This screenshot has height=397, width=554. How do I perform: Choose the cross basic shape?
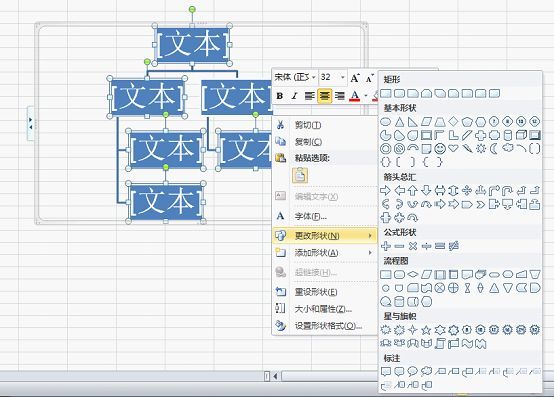[x=481, y=135]
